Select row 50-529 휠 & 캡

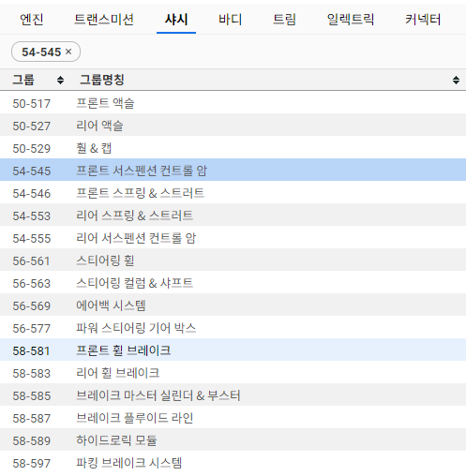[x=233, y=147]
